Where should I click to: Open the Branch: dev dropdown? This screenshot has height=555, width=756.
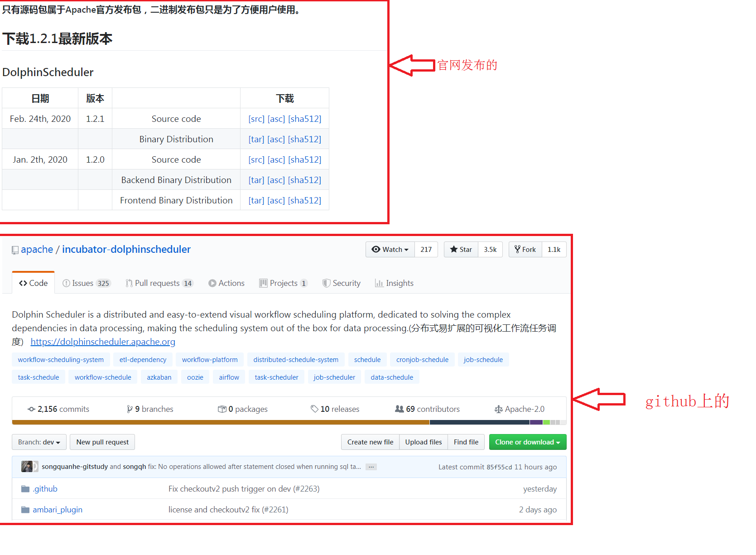[x=39, y=442]
